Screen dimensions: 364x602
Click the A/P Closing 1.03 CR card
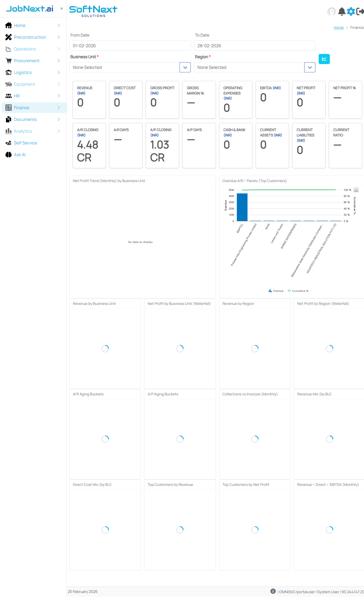[x=162, y=145]
